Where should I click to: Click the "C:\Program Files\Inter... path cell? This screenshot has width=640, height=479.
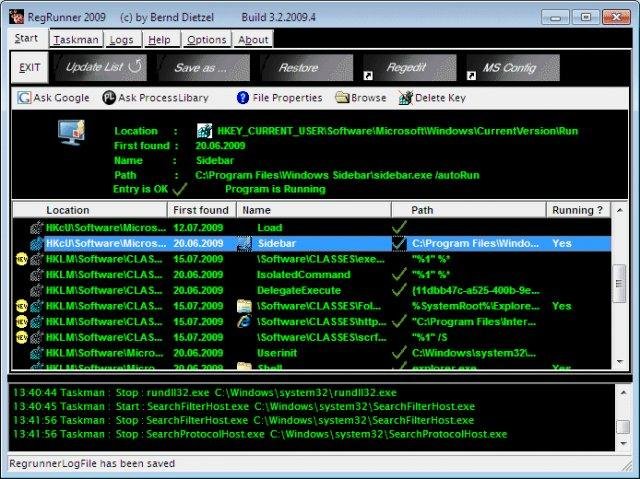pos(474,322)
